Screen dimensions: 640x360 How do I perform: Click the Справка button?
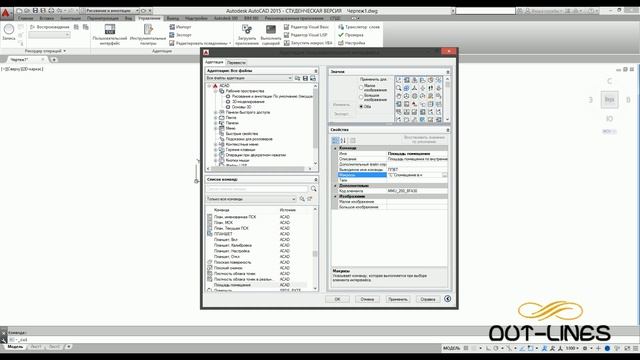[x=428, y=299]
